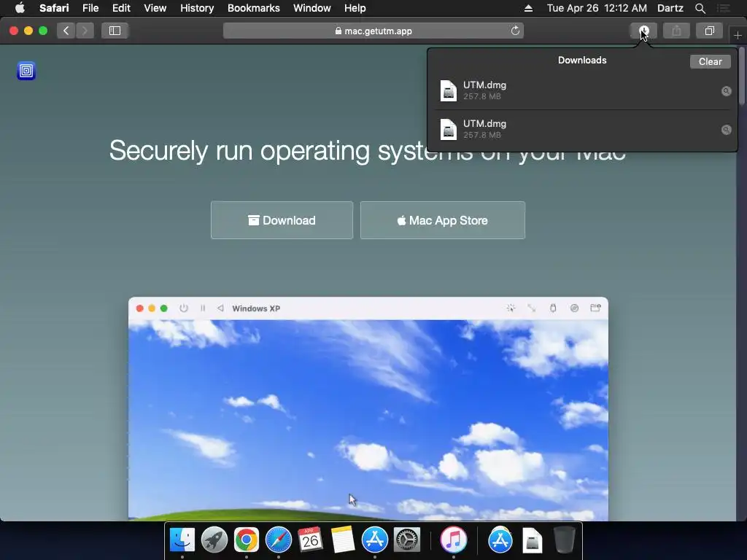Viewport: 747px width, 560px height.
Task: Show second UTM.dmg in Finder magnifier
Action: tap(726, 130)
